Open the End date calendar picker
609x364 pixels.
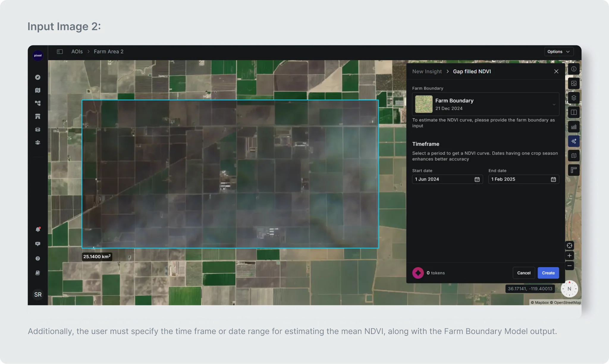553,179
